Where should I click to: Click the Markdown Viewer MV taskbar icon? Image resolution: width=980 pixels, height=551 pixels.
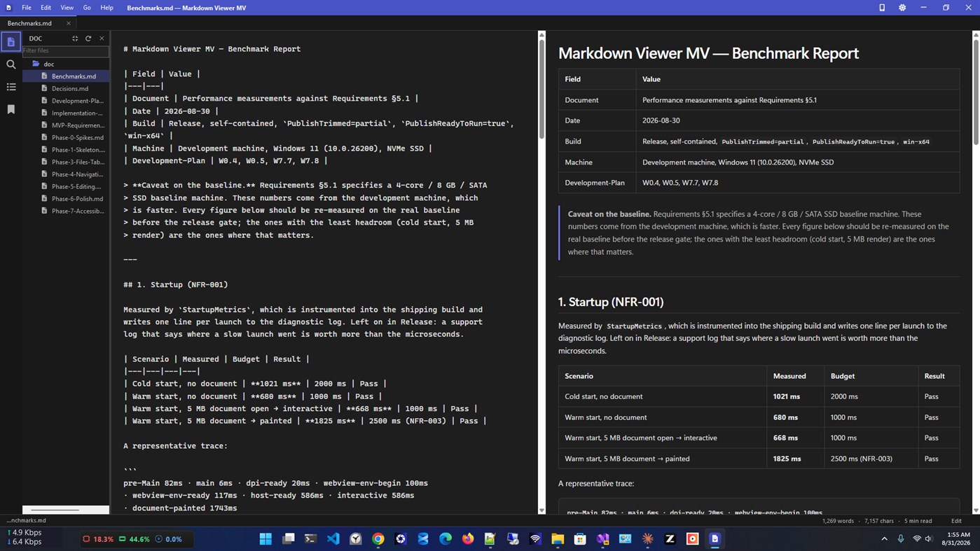[x=715, y=538]
